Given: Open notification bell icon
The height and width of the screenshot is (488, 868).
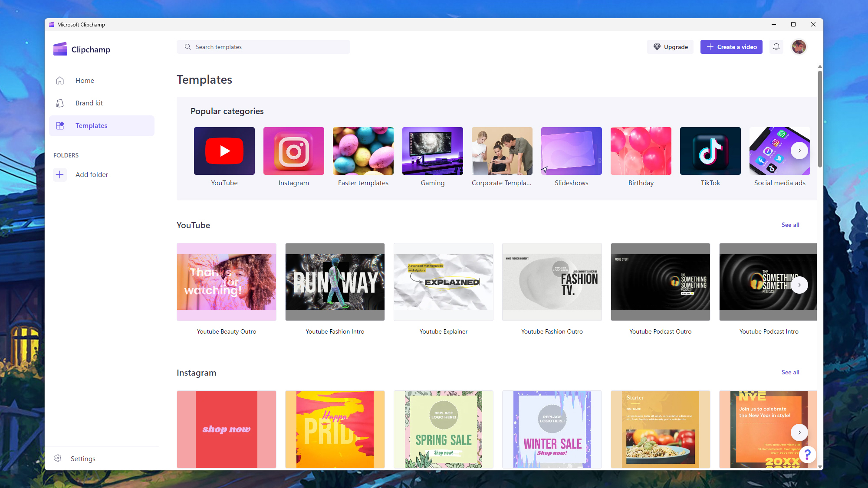Looking at the screenshot, I should pos(776,46).
